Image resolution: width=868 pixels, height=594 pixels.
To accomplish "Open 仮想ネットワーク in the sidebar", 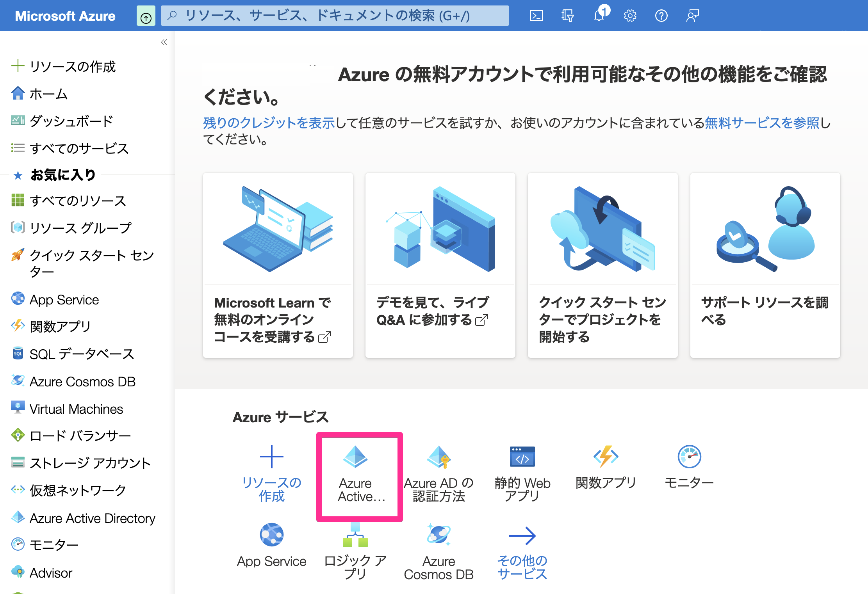I will click(x=68, y=490).
